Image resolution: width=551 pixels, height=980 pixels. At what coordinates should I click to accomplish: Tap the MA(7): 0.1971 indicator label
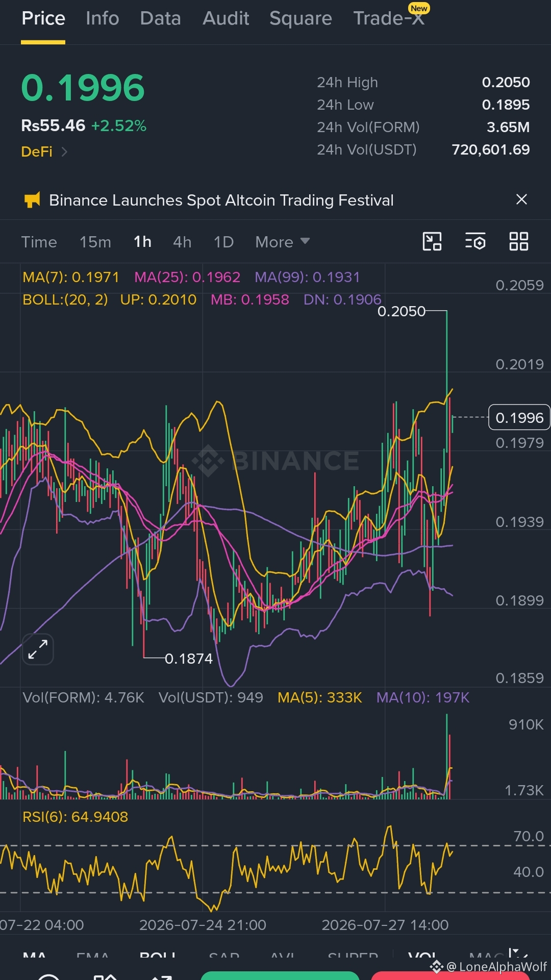pyautogui.click(x=71, y=277)
